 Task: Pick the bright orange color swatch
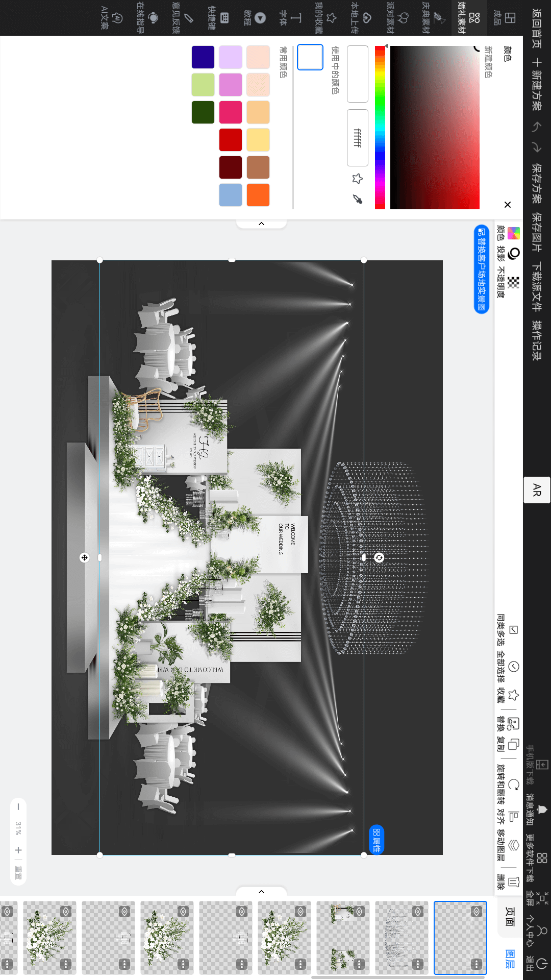[x=258, y=195]
